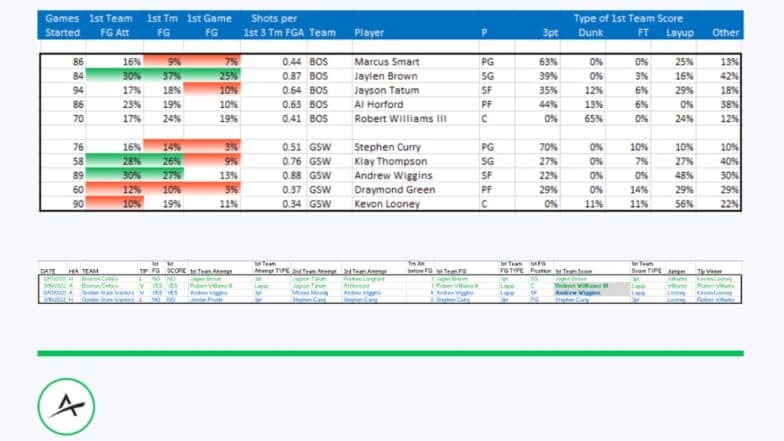
Task: Select the Kevon Looney player cell
Action: click(x=387, y=204)
